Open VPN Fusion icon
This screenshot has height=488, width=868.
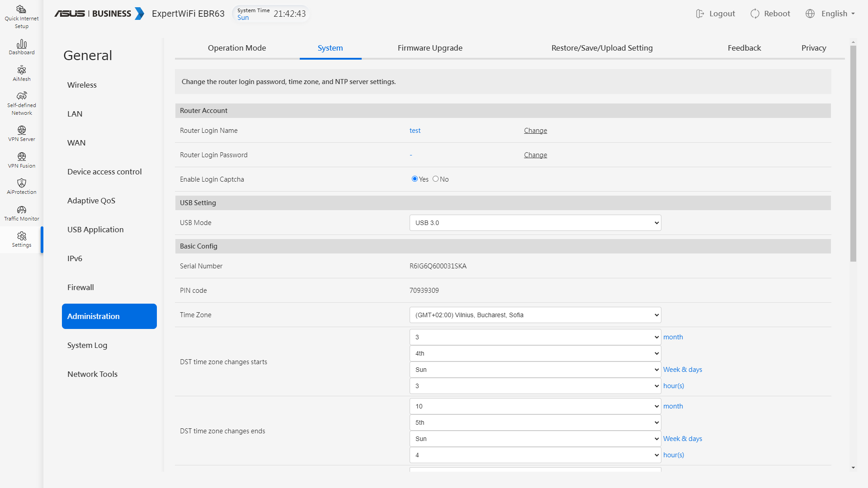point(21,157)
